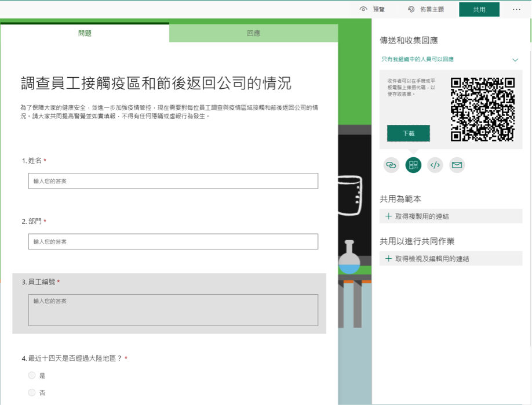Switch to the 問題 tab
The height and width of the screenshot is (405, 532).
coord(85,33)
